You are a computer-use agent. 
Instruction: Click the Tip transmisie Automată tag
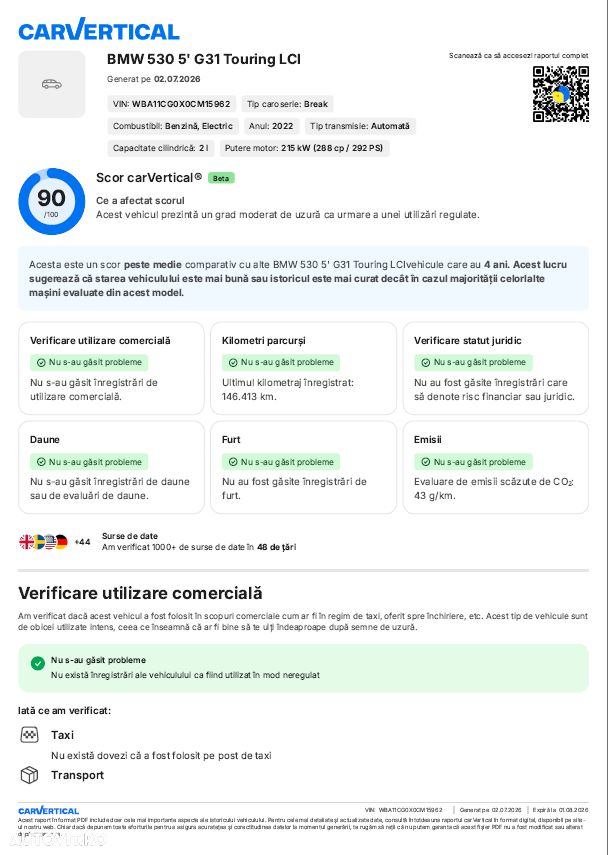tap(360, 126)
